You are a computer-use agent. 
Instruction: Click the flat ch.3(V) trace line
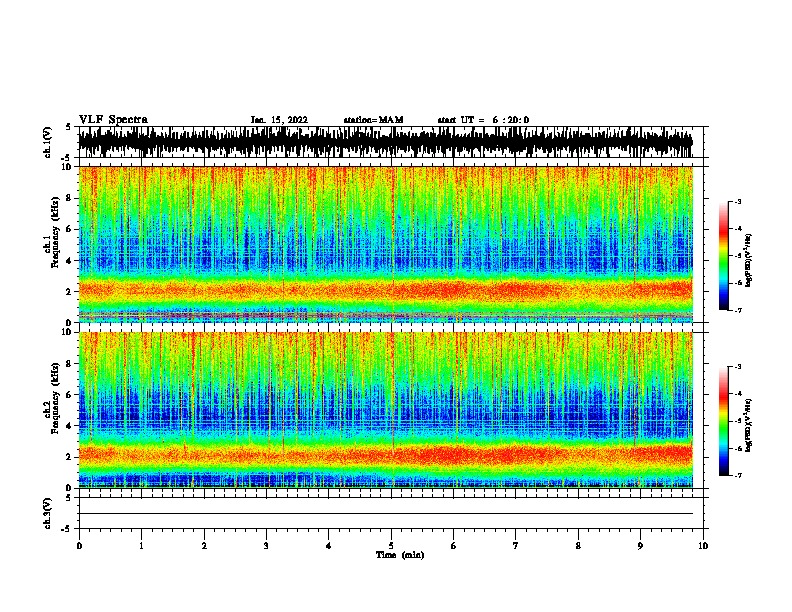coord(385,514)
